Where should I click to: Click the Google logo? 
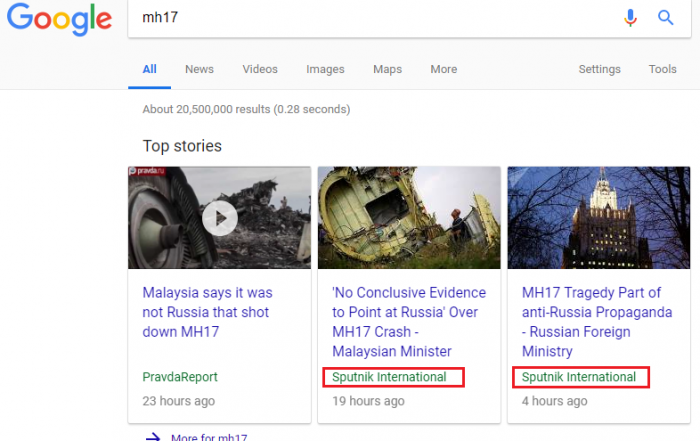point(59,19)
